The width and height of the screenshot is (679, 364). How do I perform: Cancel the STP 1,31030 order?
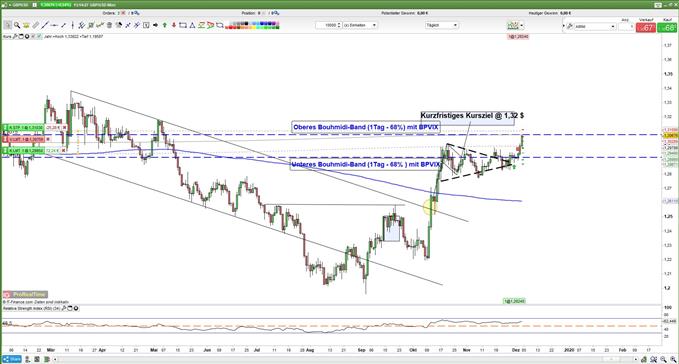click(x=65, y=128)
